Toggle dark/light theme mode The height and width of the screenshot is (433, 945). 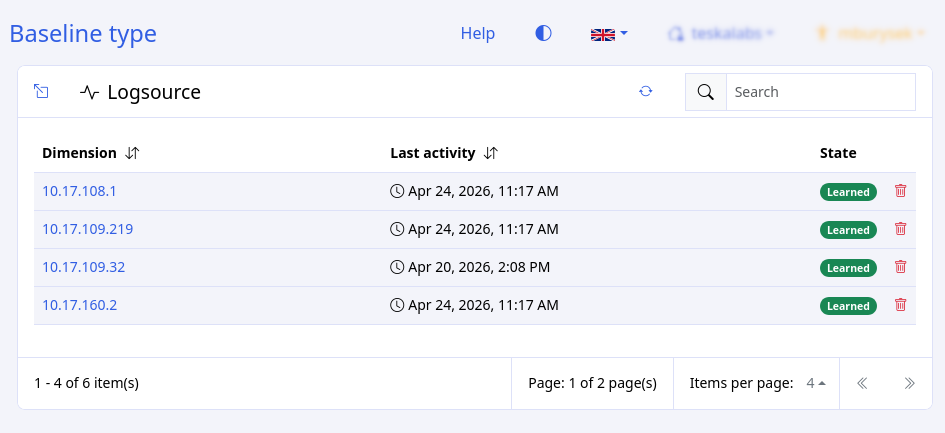point(543,34)
